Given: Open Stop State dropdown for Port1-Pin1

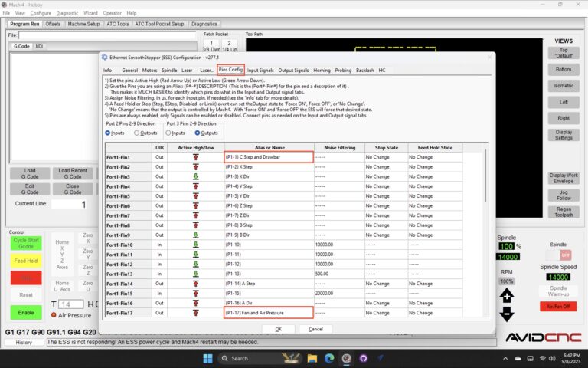Looking at the screenshot, I should coord(384,157).
